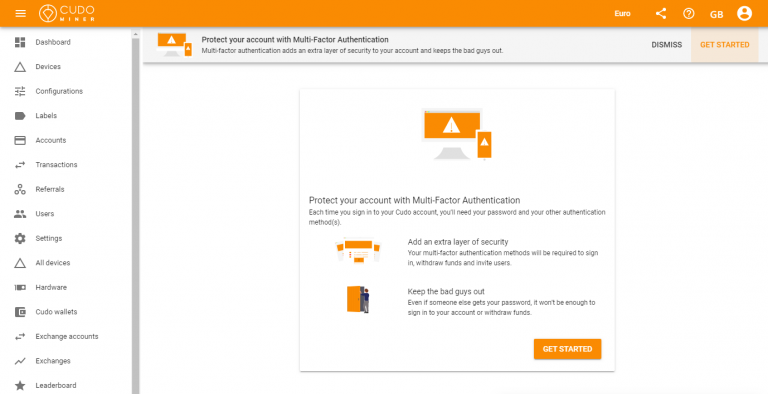Image resolution: width=768 pixels, height=394 pixels.
Task: Click the All devices triangle icon
Action: [x=20, y=263]
